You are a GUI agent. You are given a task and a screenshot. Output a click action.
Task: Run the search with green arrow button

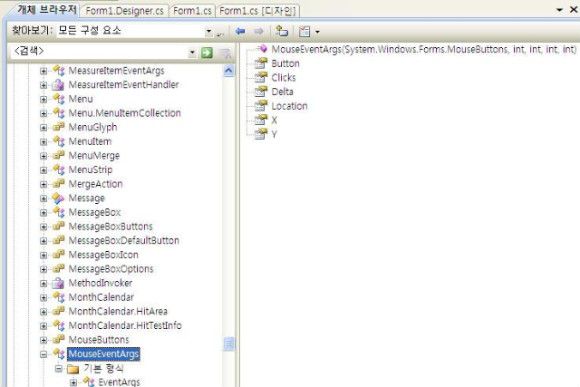[x=207, y=53]
